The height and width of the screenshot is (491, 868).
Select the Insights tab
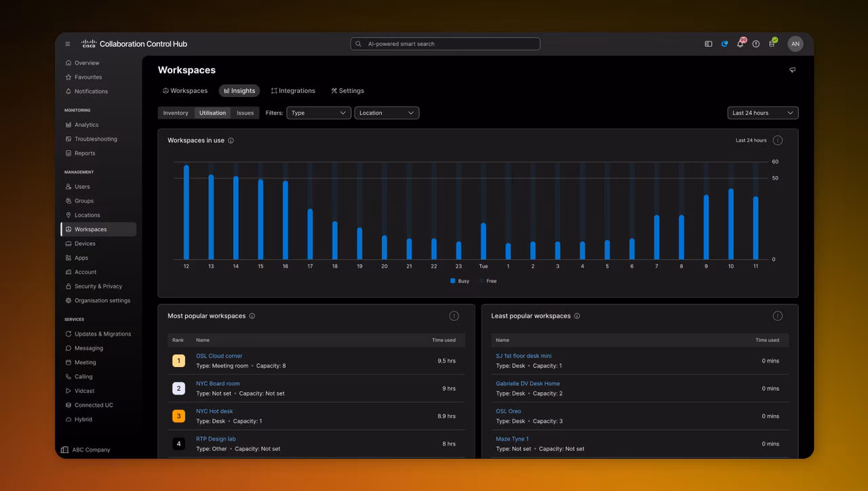[x=239, y=91]
